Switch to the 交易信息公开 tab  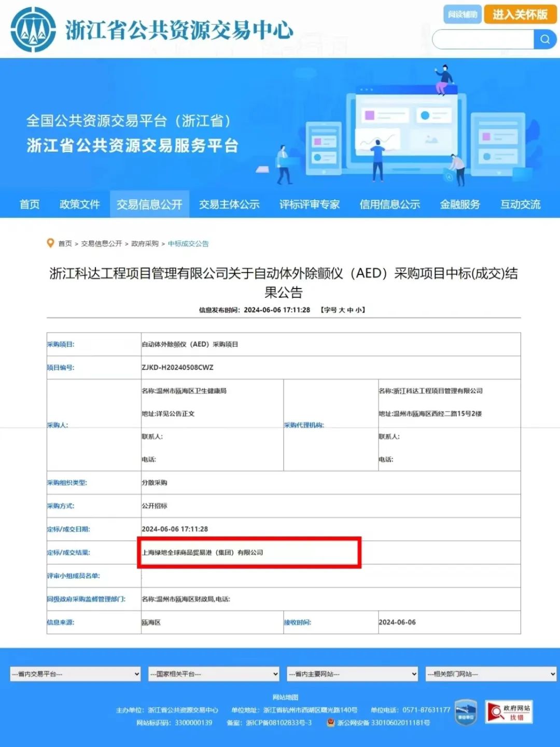tap(150, 204)
